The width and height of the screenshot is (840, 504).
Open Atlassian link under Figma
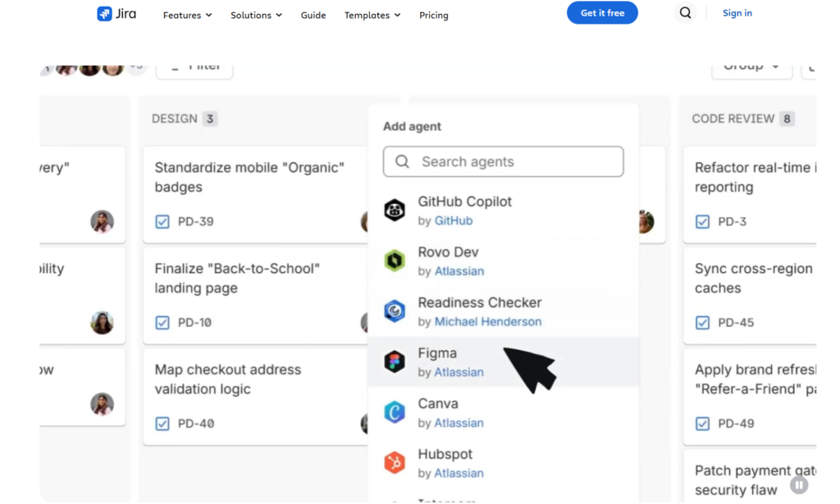tap(459, 372)
